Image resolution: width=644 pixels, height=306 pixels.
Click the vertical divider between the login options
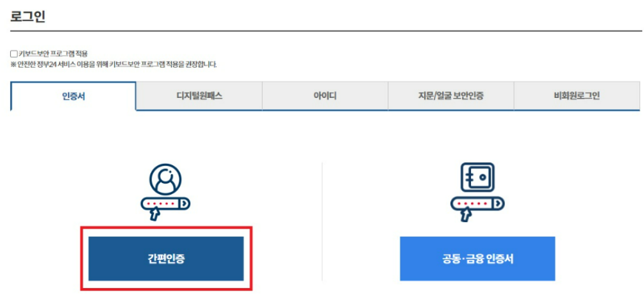coord(322,221)
